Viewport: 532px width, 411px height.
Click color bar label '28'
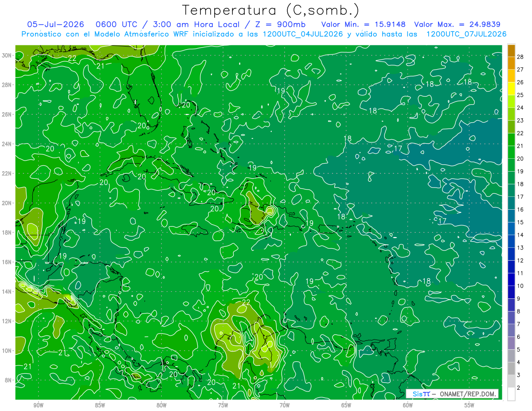[520, 57]
